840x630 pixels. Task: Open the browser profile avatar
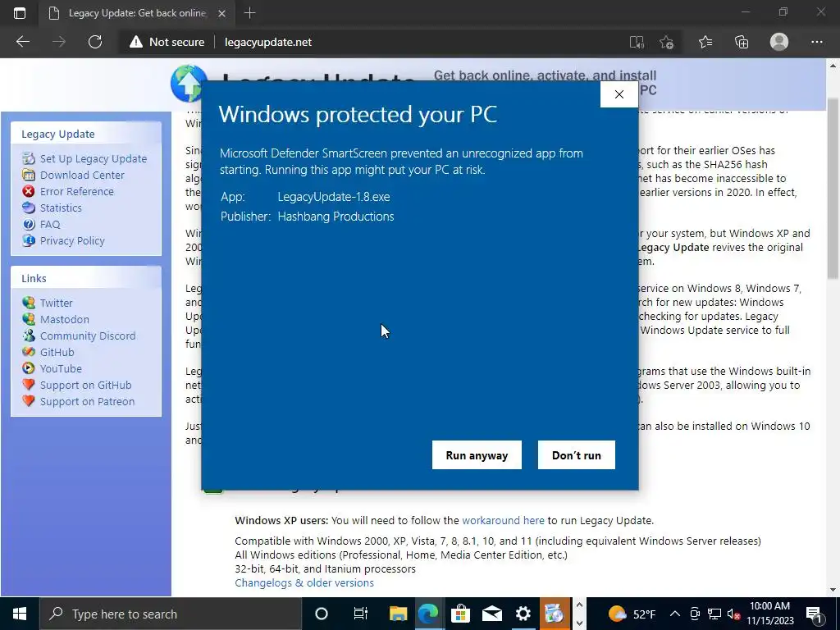tap(779, 42)
